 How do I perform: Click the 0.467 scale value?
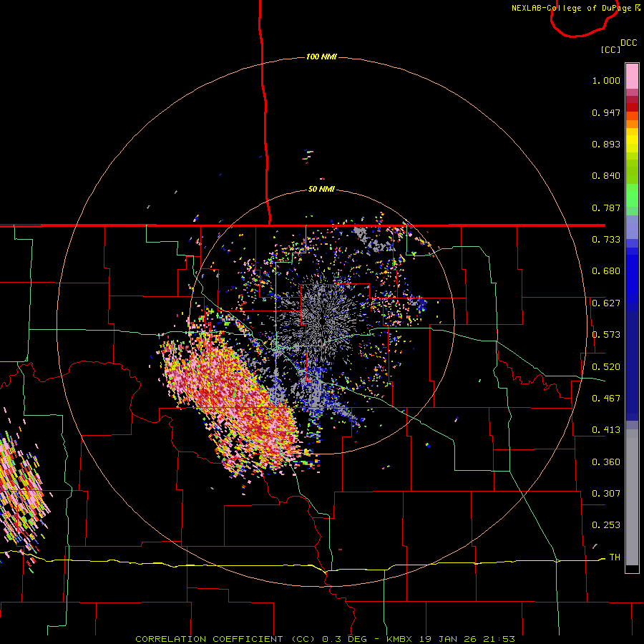606,399
